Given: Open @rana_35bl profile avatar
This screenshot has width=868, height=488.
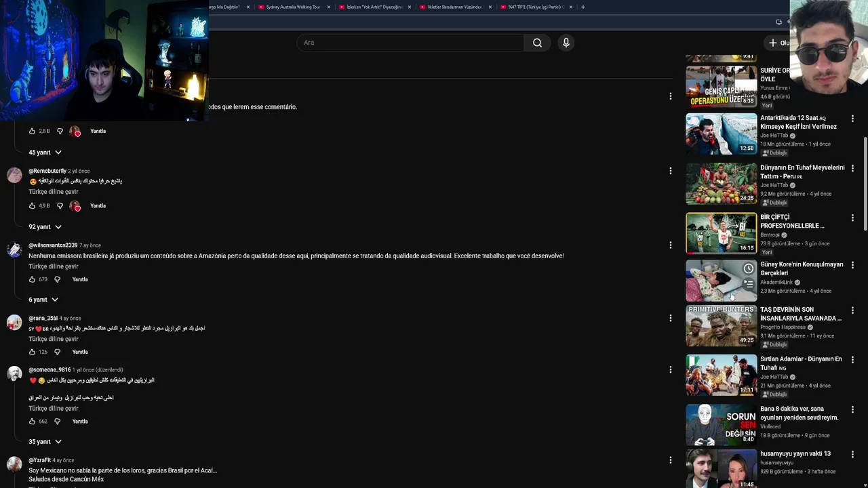Looking at the screenshot, I should pos(14,322).
